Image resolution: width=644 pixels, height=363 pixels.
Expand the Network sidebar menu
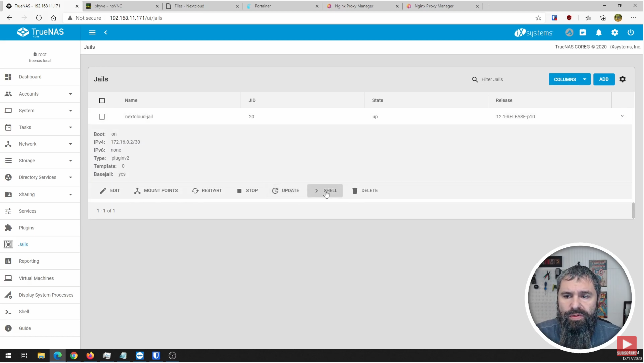click(40, 144)
